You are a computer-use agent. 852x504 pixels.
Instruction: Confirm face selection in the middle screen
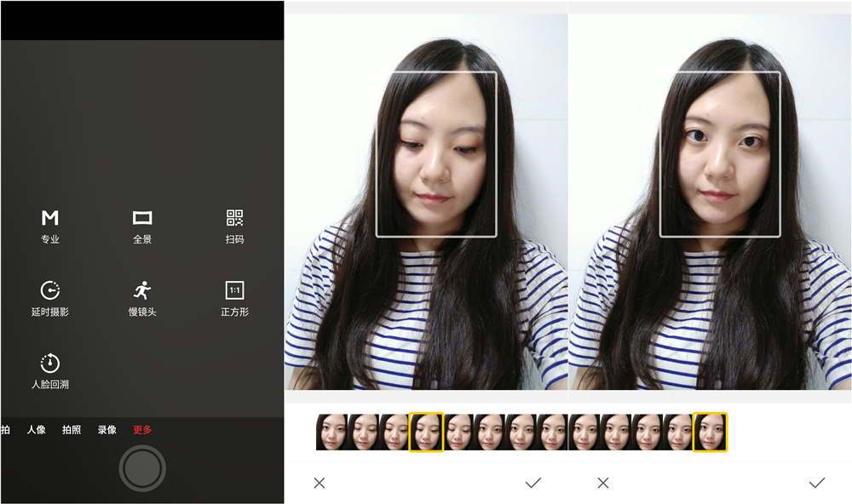[x=533, y=483]
